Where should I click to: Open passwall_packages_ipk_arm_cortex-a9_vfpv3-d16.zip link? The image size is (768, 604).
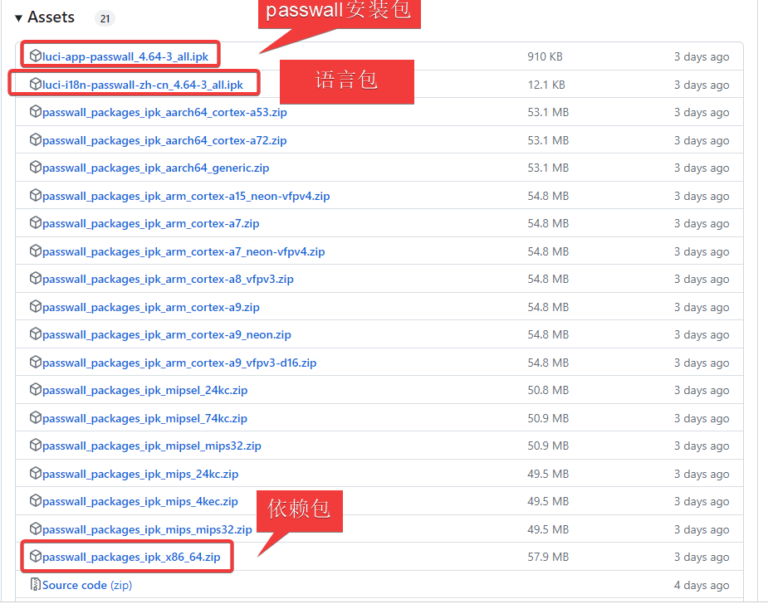click(179, 363)
